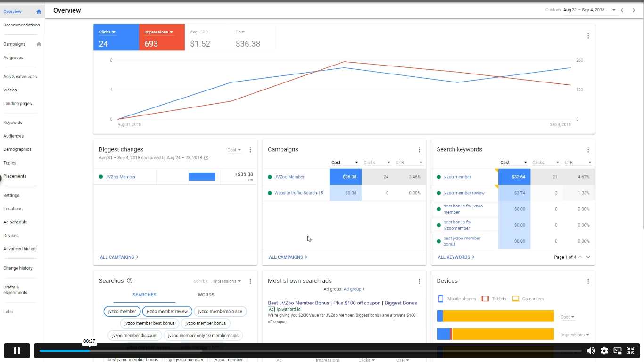Open Campaigns card three-dot menu
Screen dimensions: 644x362
(x=419, y=150)
